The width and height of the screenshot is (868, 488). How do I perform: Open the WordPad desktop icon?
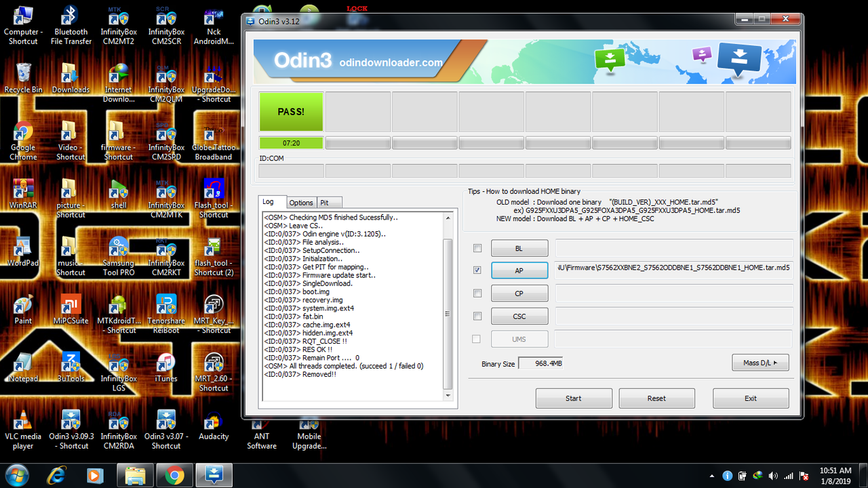[x=23, y=251]
